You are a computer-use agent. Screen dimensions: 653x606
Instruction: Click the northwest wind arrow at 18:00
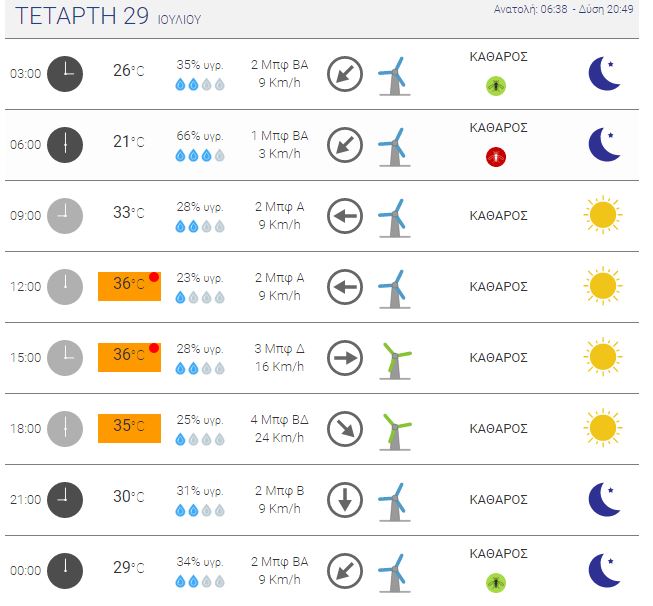[345, 429]
